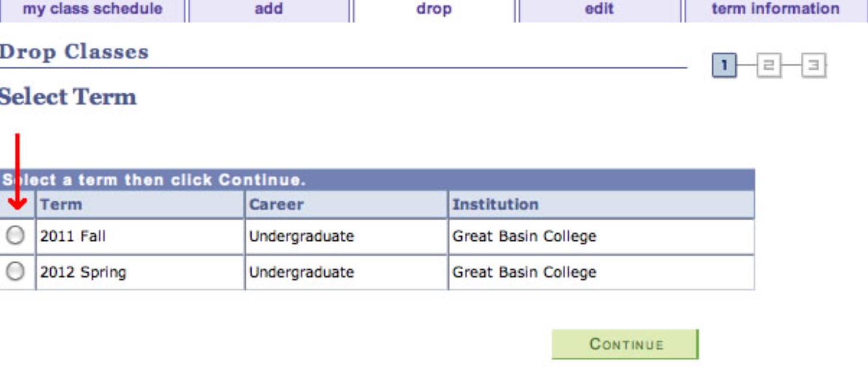Switch to the add tab
The image size is (868, 367).
point(269,10)
